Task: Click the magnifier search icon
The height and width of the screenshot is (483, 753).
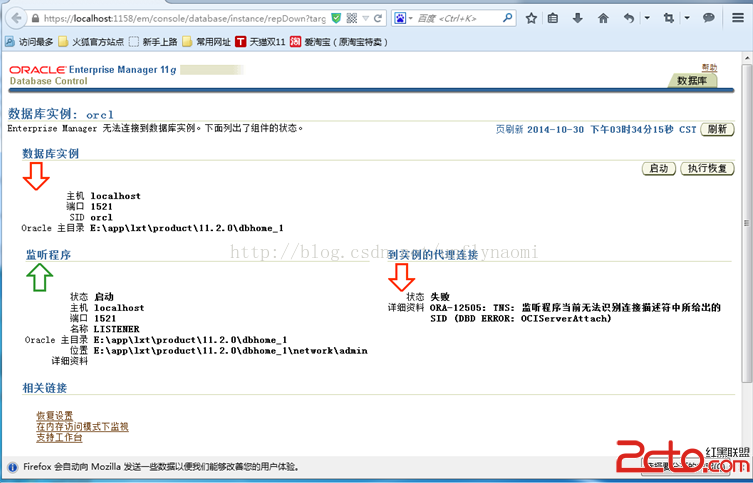Action: click(x=507, y=18)
